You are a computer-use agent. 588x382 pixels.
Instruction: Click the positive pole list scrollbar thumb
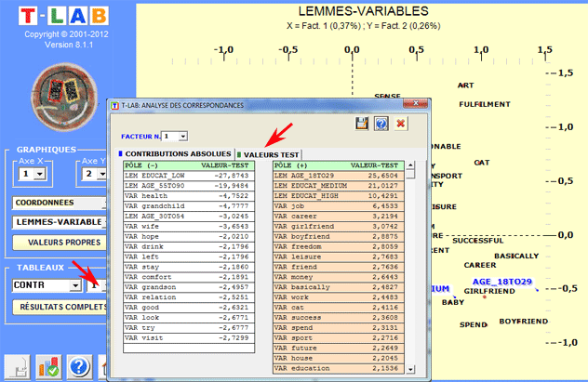point(410,174)
